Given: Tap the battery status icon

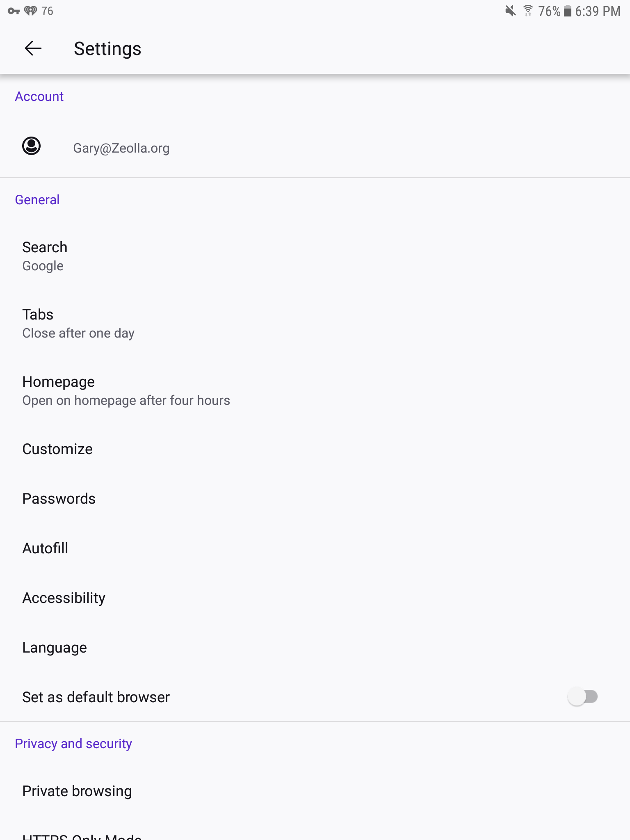Looking at the screenshot, I should 567,11.
